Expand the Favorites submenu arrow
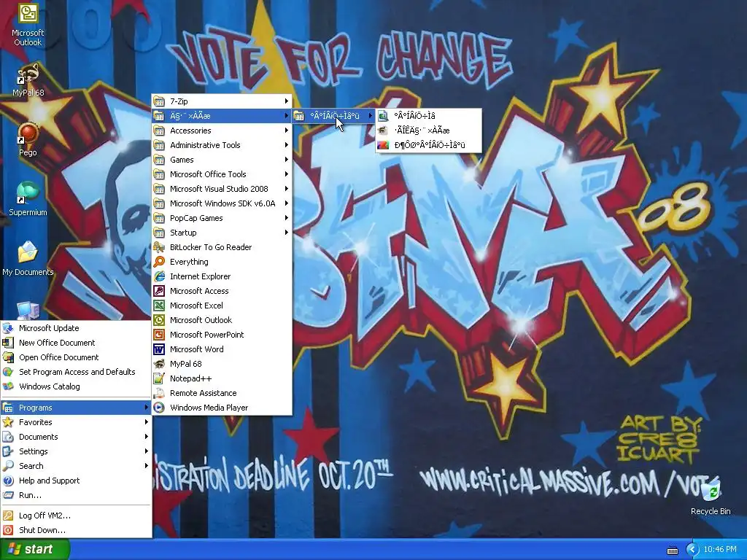 coord(146,422)
